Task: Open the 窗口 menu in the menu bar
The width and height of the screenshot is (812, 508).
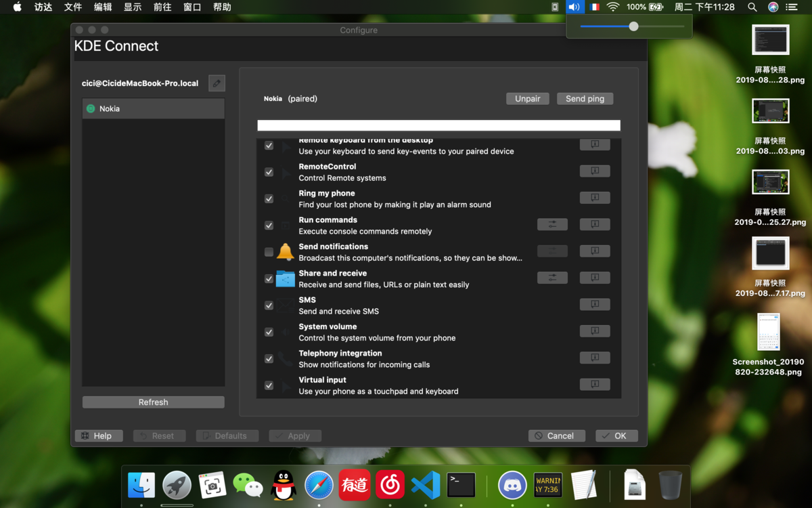Action: tap(192, 7)
